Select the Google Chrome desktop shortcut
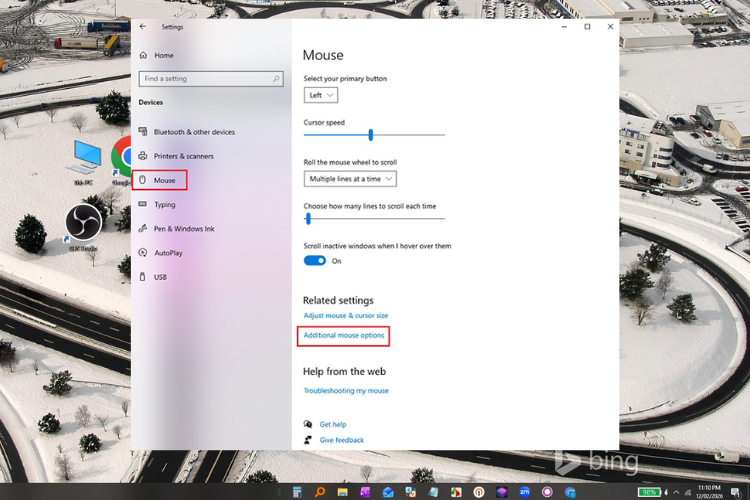The image size is (750, 500). pyautogui.click(x=122, y=162)
